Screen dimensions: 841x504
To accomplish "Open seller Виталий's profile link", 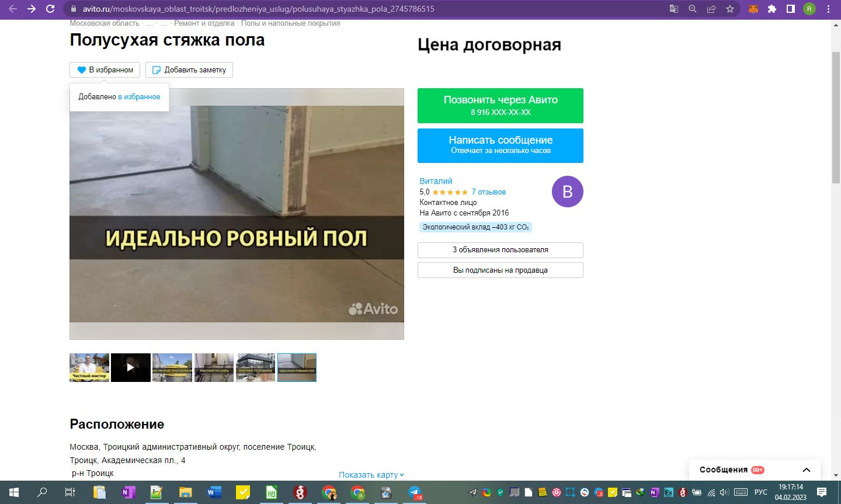I will point(436,181).
